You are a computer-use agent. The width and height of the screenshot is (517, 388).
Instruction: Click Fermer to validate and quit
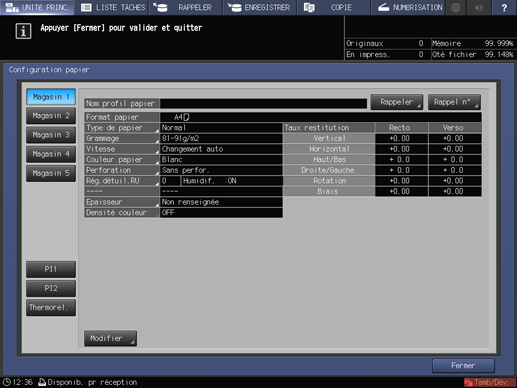(x=463, y=366)
